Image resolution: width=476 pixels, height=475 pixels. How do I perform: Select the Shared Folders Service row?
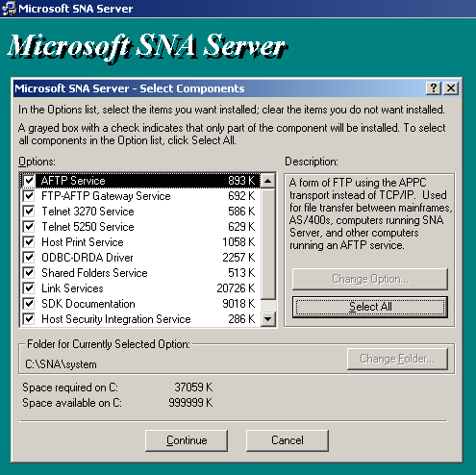point(140,273)
